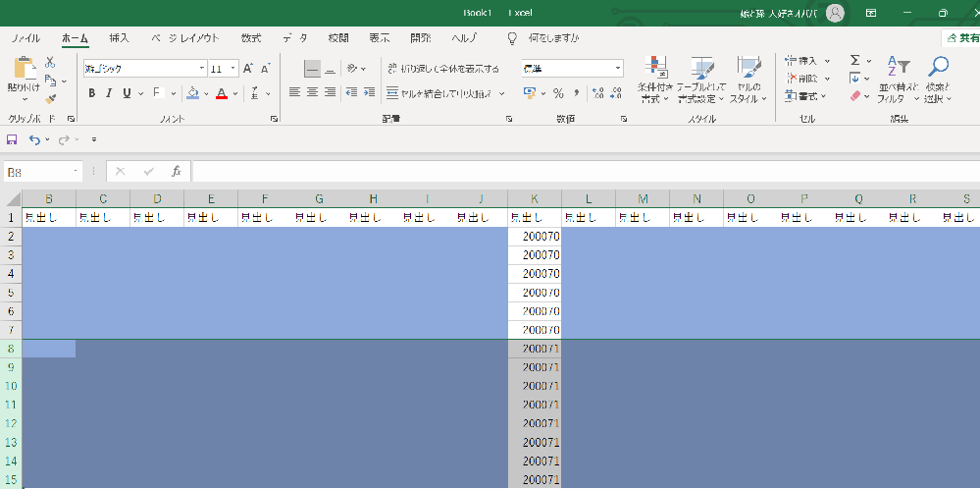The height and width of the screenshot is (489, 980).
Task: Click the Share button
Action: click(962, 38)
